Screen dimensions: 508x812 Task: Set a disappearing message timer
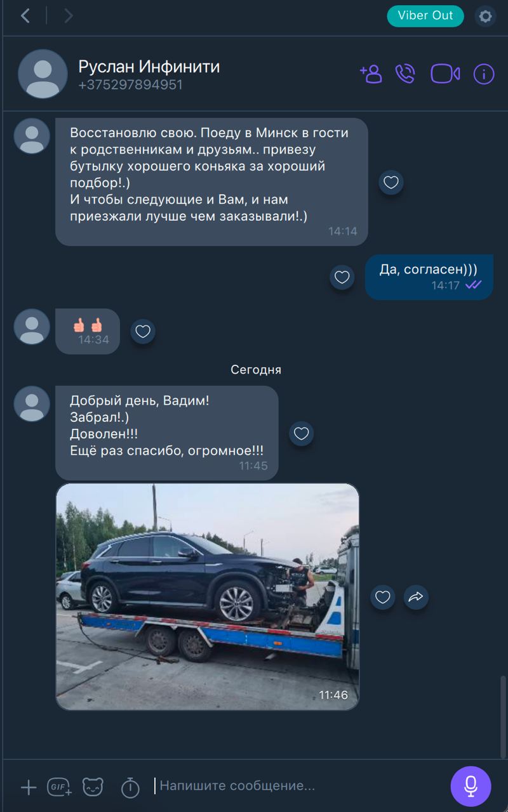coord(130,787)
